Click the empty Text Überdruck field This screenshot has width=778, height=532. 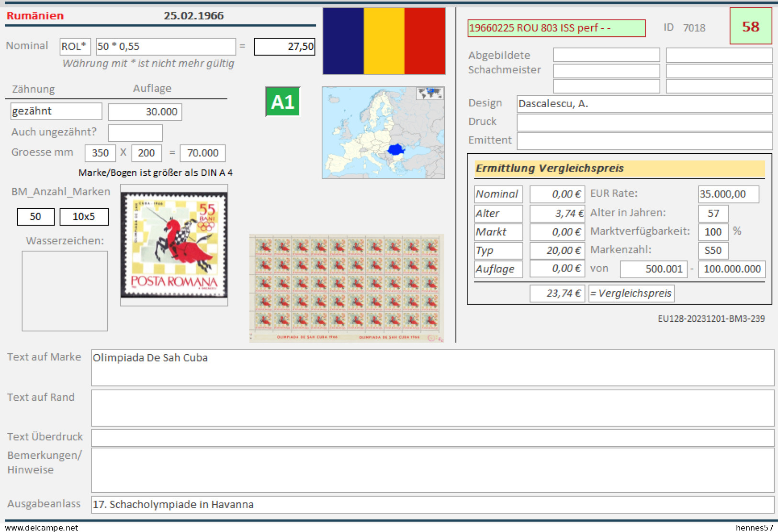pos(433,438)
